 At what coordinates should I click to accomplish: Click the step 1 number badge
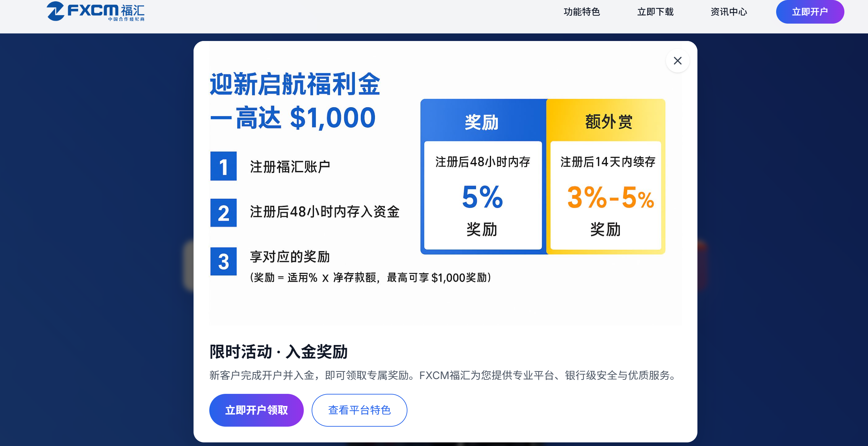(223, 166)
